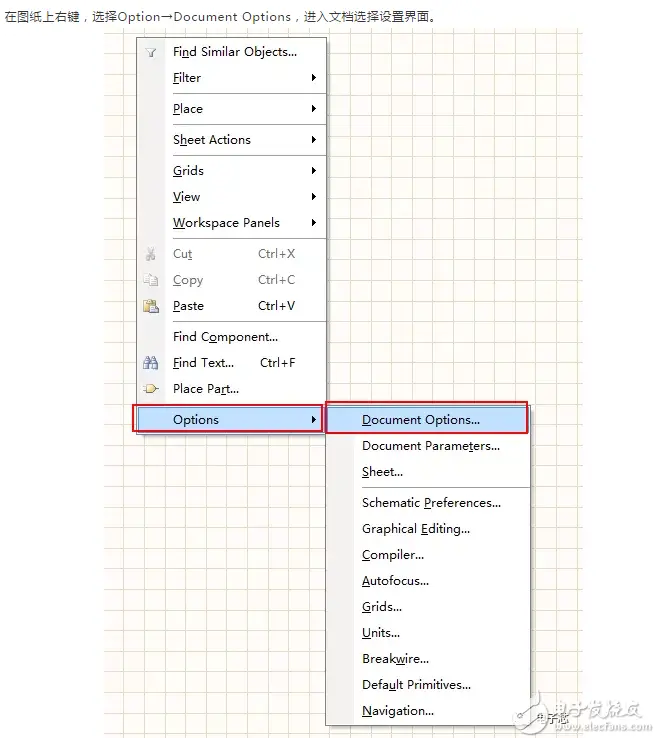Click the copy pages icon beside Copy
This screenshot has width=655, height=738.
click(x=151, y=280)
